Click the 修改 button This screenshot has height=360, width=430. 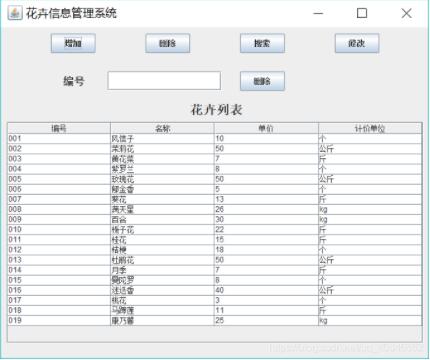click(357, 43)
